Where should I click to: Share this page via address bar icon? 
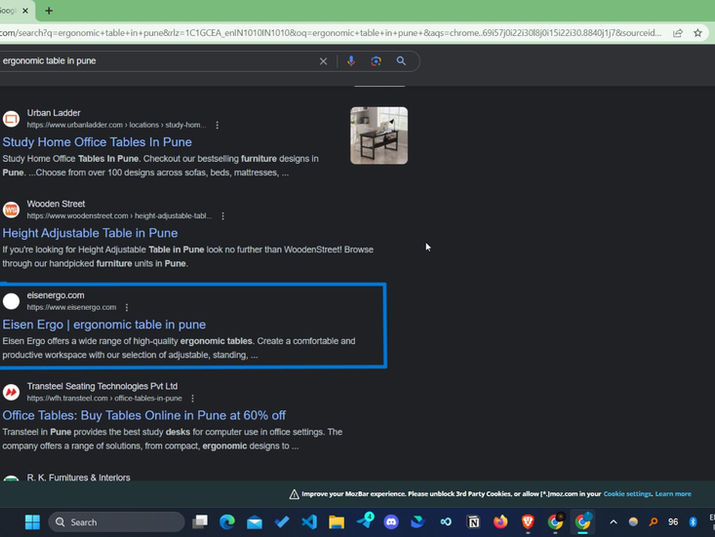pos(678,33)
